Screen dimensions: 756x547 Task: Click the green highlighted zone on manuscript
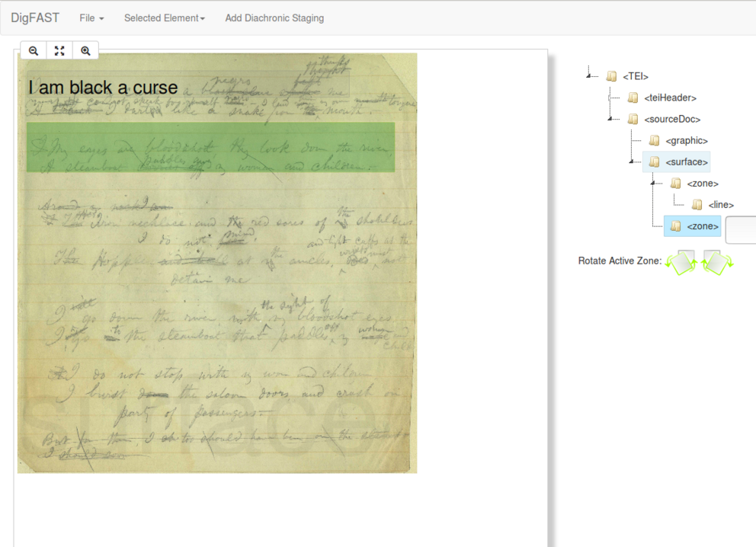pyautogui.click(x=210, y=147)
